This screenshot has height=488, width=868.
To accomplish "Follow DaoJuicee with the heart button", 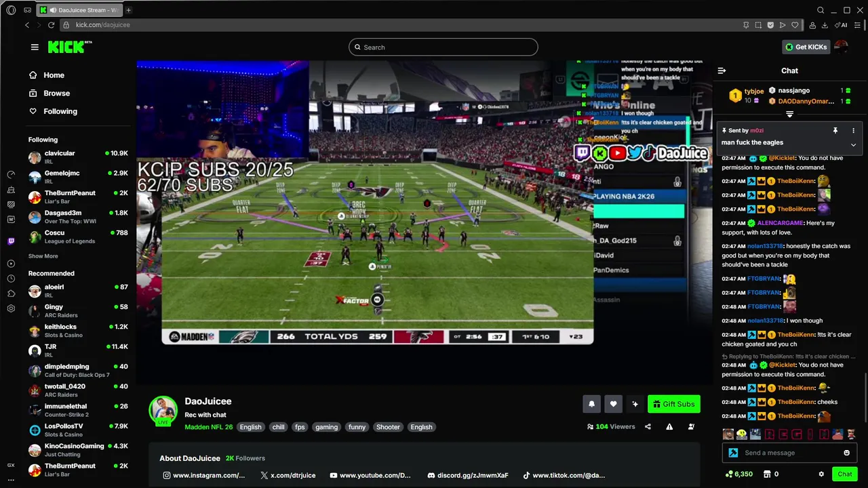I will [x=613, y=404].
